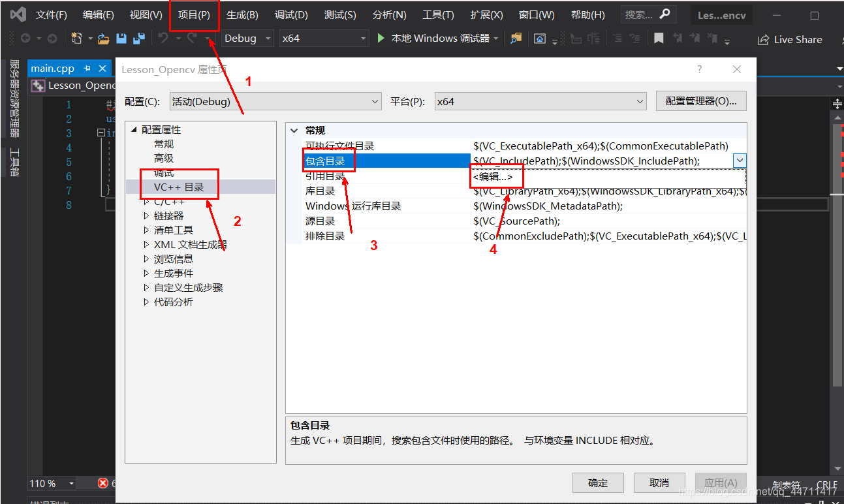The image size is (844, 504).
Task: Close the main.cpp editor tab
Action: [102, 69]
